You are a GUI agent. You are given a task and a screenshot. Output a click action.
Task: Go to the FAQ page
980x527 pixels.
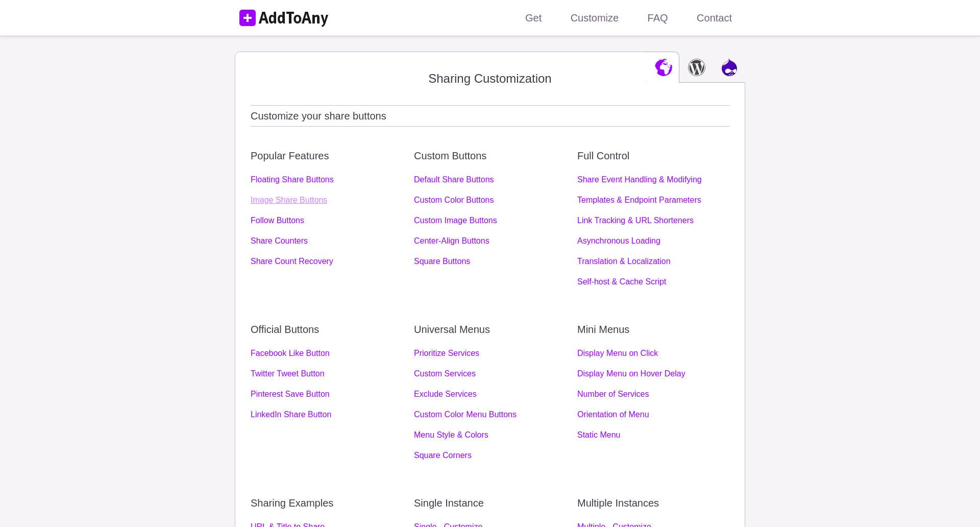point(657,18)
